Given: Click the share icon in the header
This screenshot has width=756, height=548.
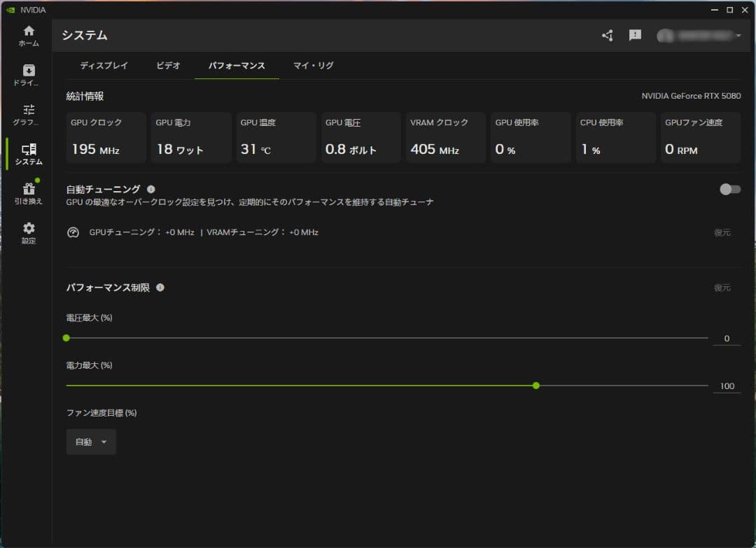Looking at the screenshot, I should (607, 35).
